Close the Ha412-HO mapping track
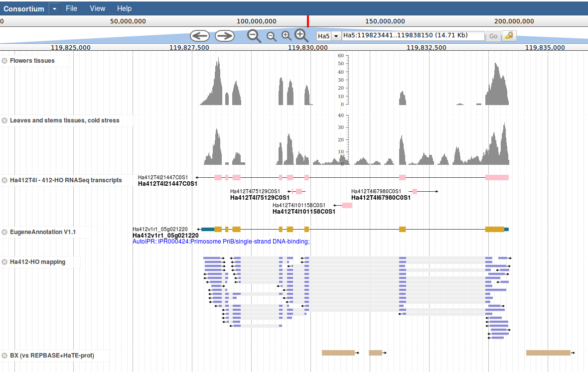 click(4, 262)
